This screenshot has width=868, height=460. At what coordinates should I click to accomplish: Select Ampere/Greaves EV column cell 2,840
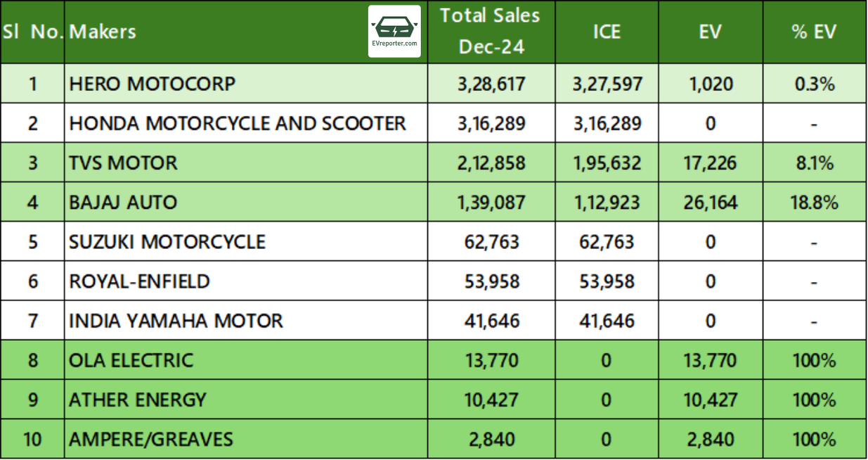[711, 439]
